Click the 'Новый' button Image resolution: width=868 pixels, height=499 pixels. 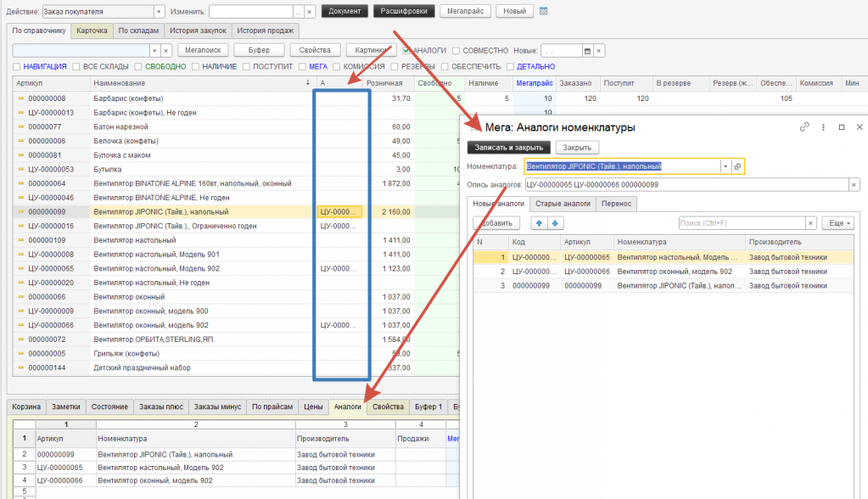[514, 11]
